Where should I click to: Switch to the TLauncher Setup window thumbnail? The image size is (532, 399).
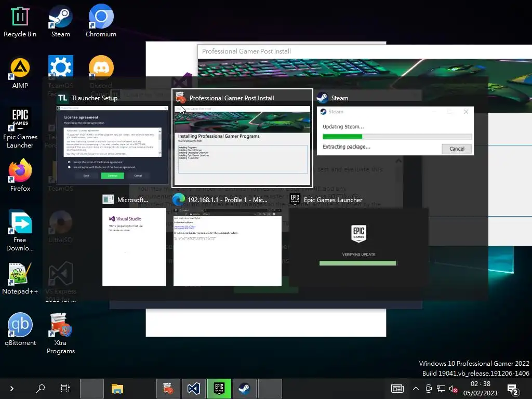click(x=112, y=145)
